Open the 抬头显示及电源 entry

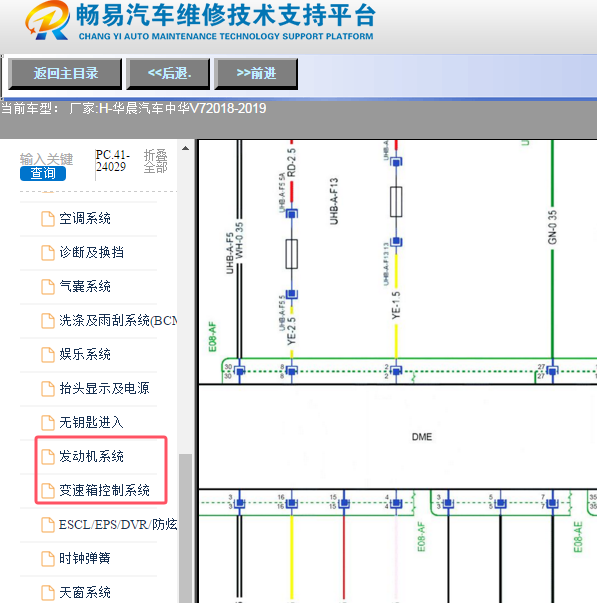(104, 388)
